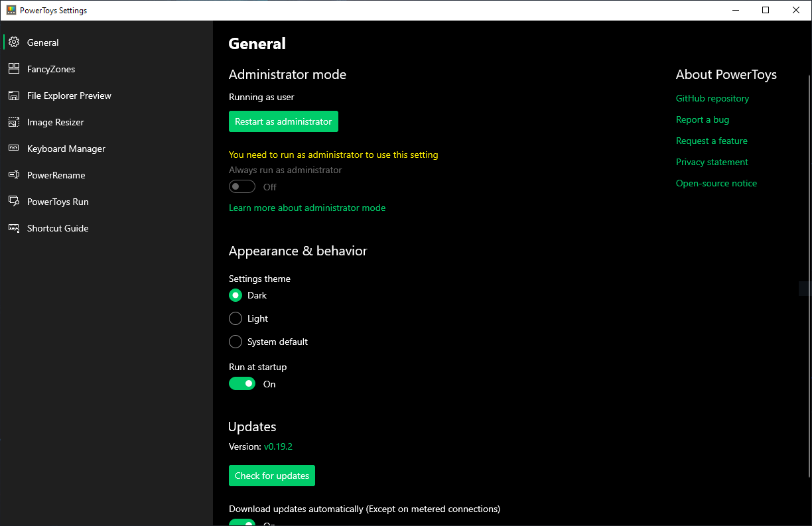Click the disabled Always run as administrator toggle

[242, 187]
